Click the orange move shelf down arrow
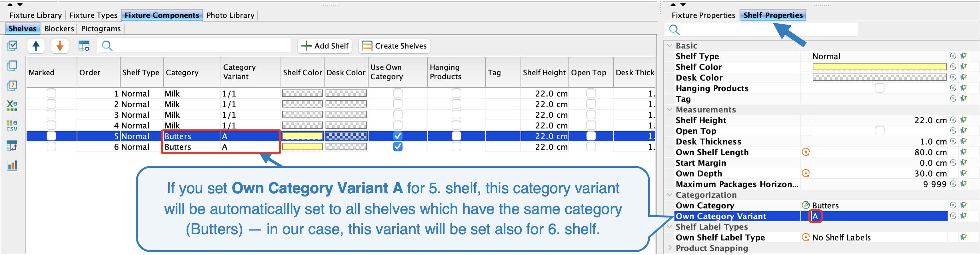This screenshot has width=980, height=255. (x=60, y=46)
